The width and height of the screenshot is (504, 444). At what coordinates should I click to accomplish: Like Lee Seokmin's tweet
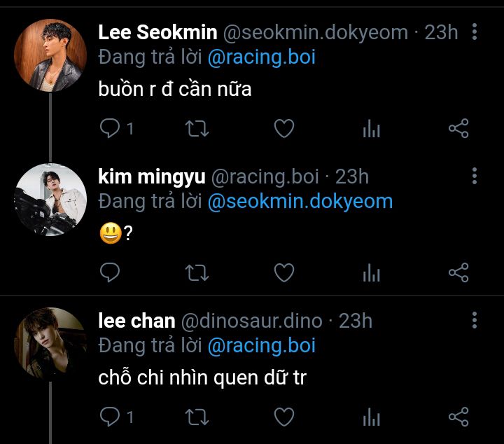point(283,128)
